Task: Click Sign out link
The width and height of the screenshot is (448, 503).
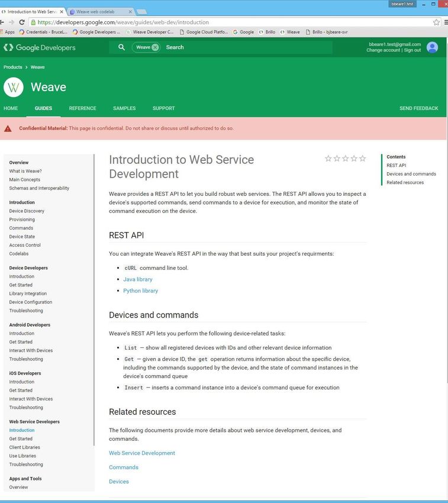Action: (x=412, y=50)
